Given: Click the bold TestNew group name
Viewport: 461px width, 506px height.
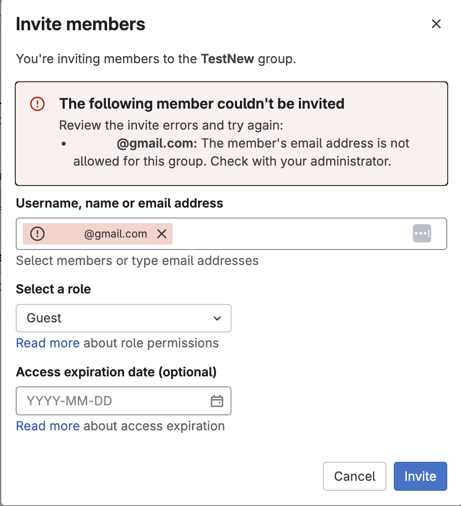Looking at the screenshot, I should coord(227,59).
